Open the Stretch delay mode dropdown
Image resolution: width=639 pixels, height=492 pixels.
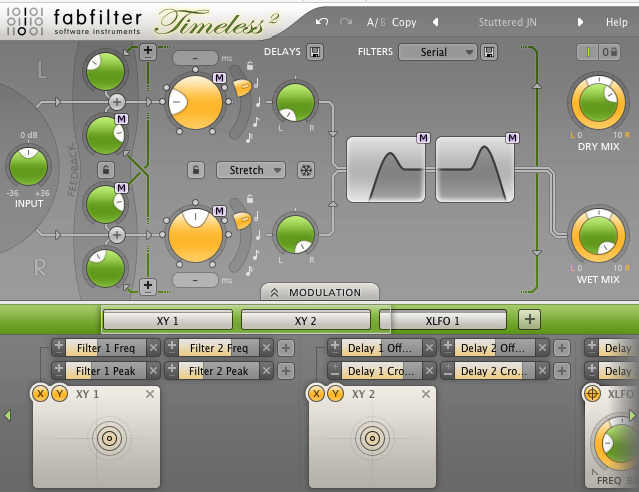click(x=251, y=170)
